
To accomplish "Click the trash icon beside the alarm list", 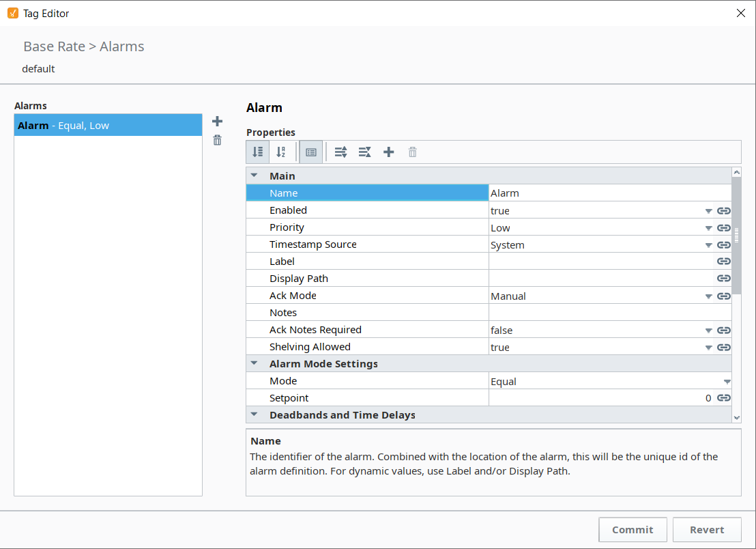I will pos(217,139).
